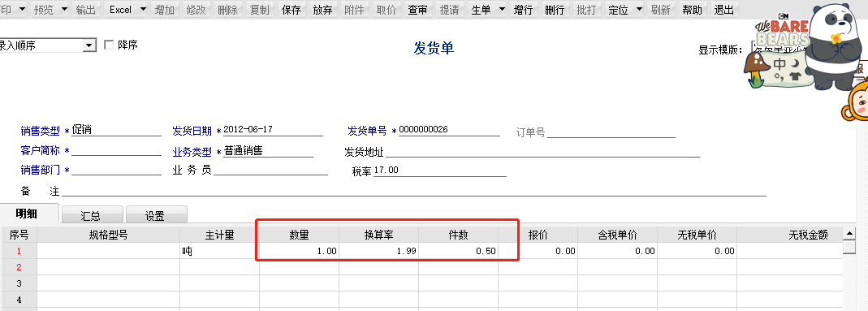Select the conversion rate cell 1.99

point(378,251)
